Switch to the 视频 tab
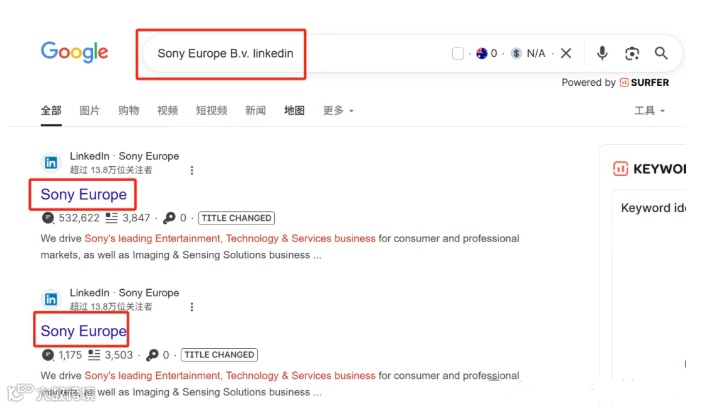Screen dimensions: 720x408 [x=168, y=111]
